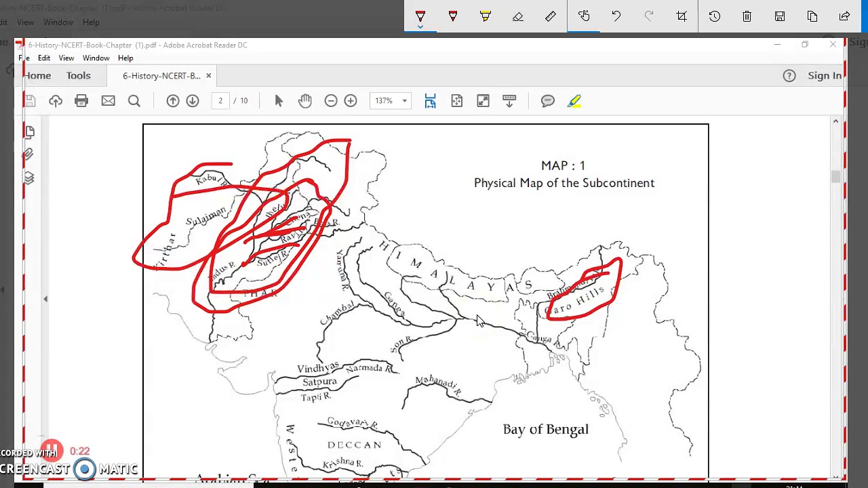The height and width of the screenshot is (488, 868).
Task: Open Help menu in background Acrobat window
Action: point(91,22)
